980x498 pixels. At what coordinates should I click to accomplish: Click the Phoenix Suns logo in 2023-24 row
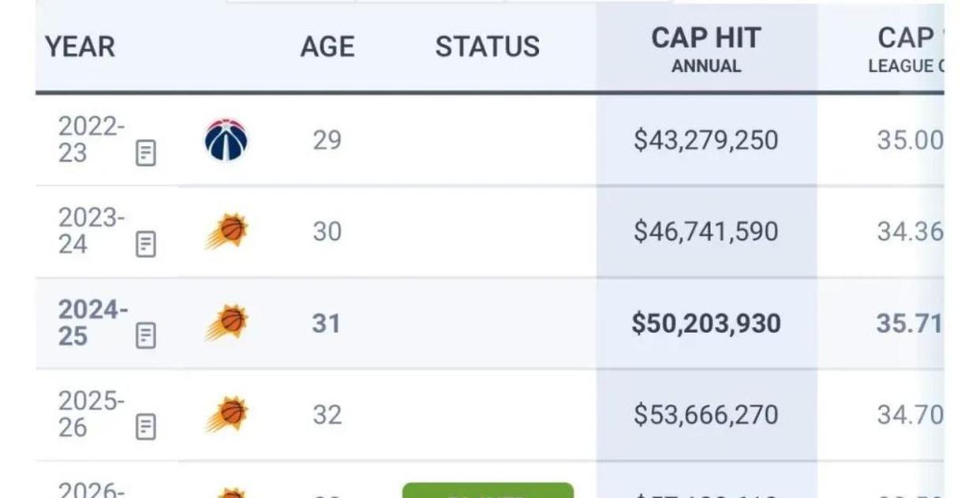click(x=227, y=232)
